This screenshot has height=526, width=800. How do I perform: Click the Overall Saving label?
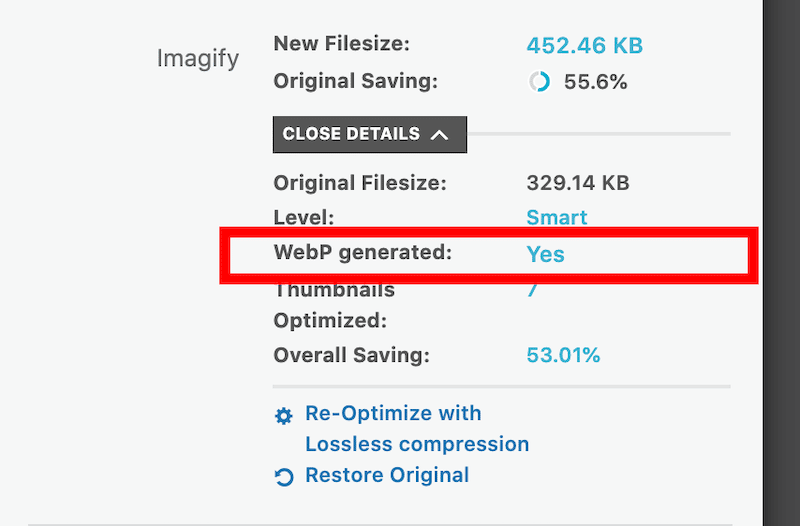click(351, 355)
